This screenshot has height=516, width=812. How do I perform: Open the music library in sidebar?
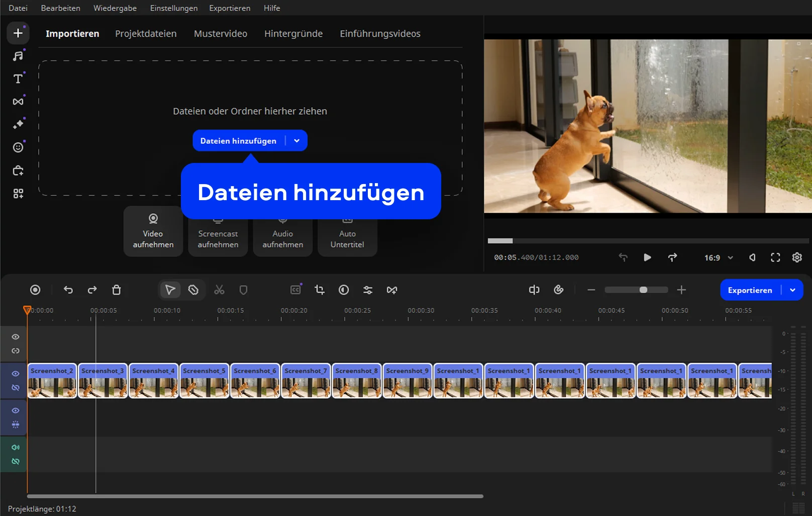18,56
